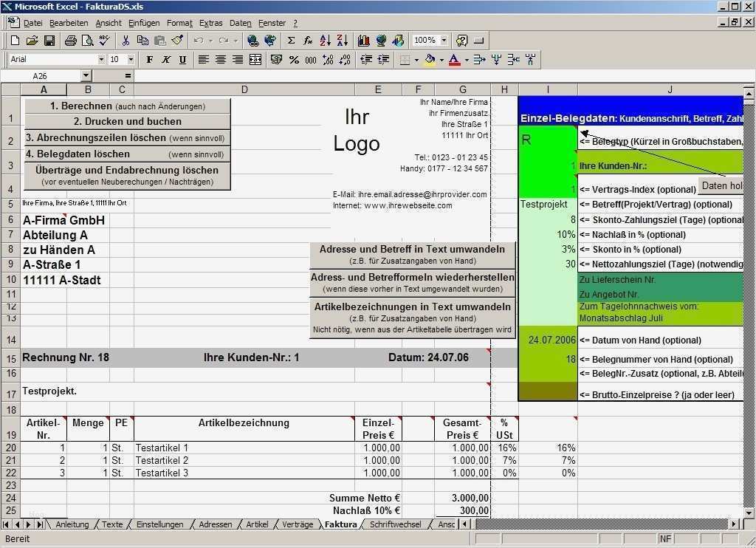The width and height of the screenshot is (756, 548).
Task: Open the Einfügen menu
Action: click(x=144, y=24)
